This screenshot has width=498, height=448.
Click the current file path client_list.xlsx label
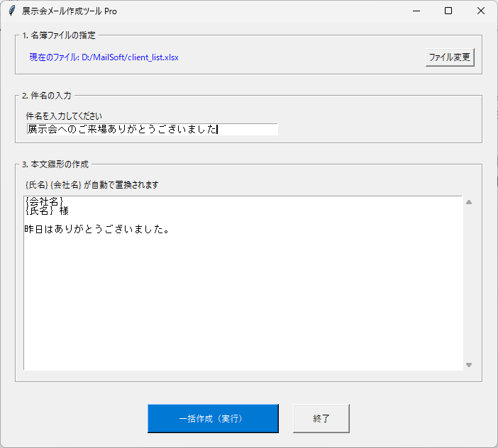click(104, 57)
